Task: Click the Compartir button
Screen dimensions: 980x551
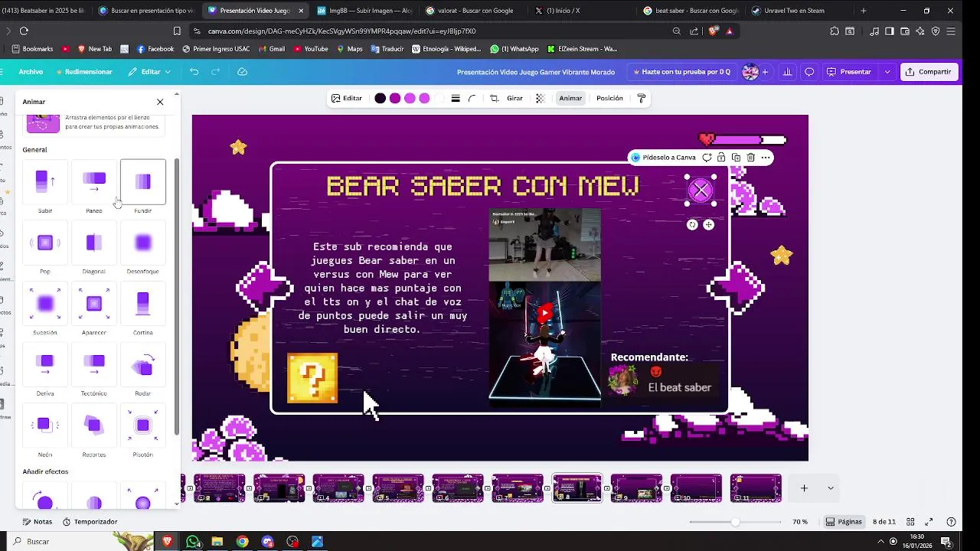Action: pyautogui.click(x=928, y=72)
